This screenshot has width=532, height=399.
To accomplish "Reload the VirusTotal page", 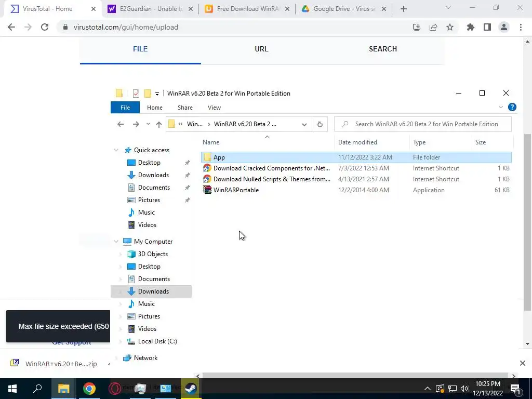I will click(45, 27).
